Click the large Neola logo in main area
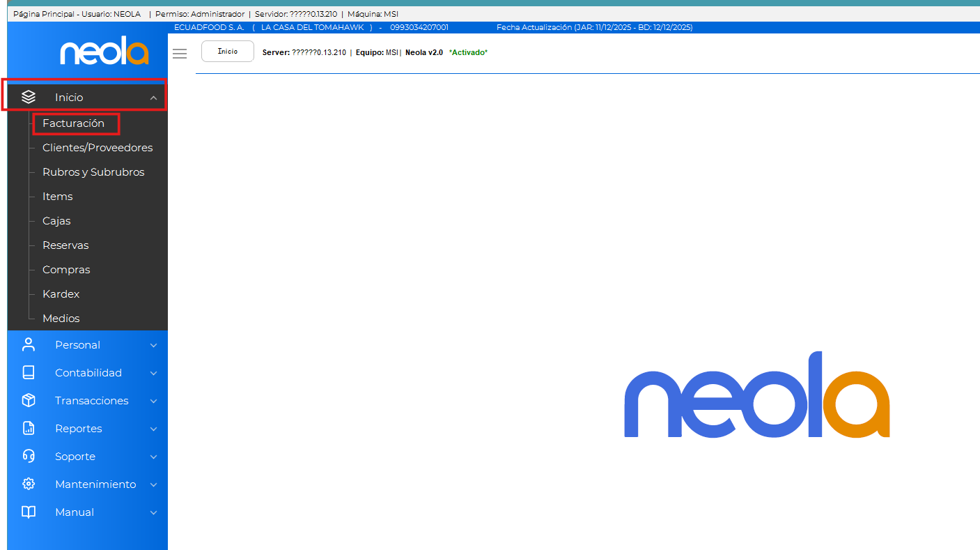Viewport: 980px width, 550px height. tap(756, 395)
